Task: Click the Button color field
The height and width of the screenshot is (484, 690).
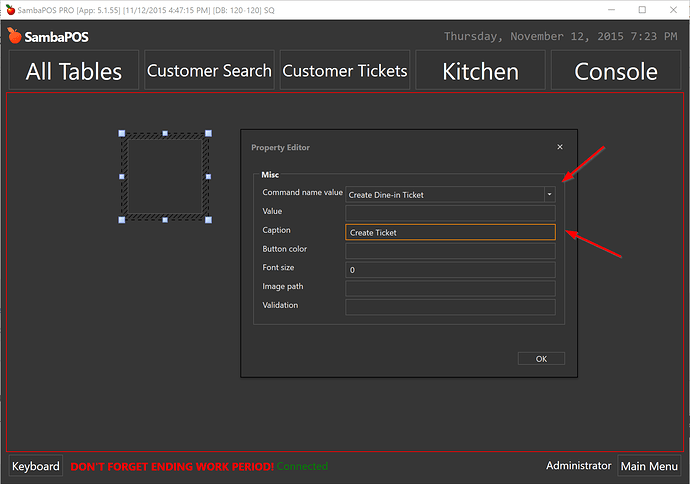Action: click(x=450, y=251)
